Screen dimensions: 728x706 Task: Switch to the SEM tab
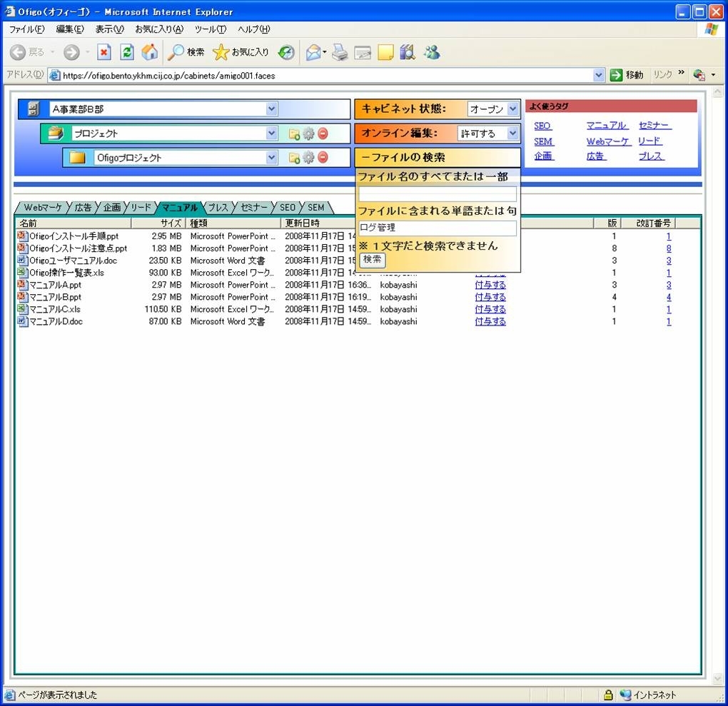315,208
